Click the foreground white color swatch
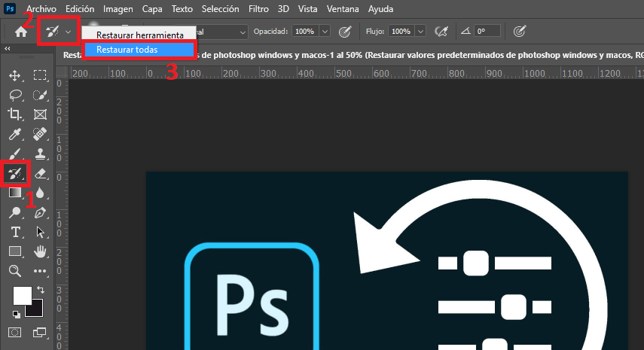The height and width of the screenshot is (350, 644). point(22,295)
